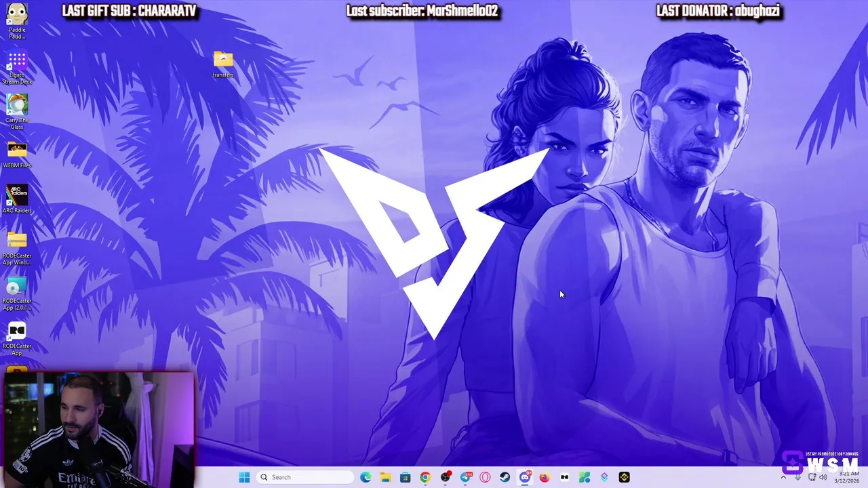Open the purple diamond app on the taskbar
The height and width of the screenshot is (488, 868).
pos(604,477)
